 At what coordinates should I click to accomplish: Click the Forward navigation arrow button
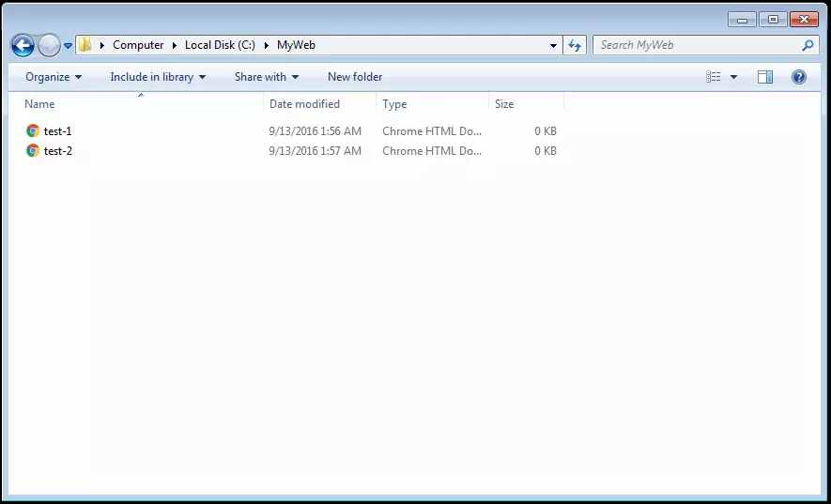coord(49,46)
